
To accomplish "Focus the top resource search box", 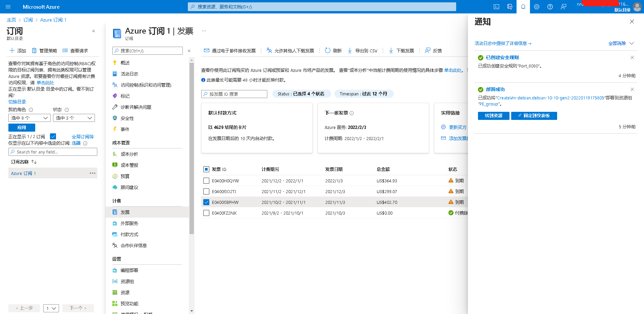I will 322,7.
